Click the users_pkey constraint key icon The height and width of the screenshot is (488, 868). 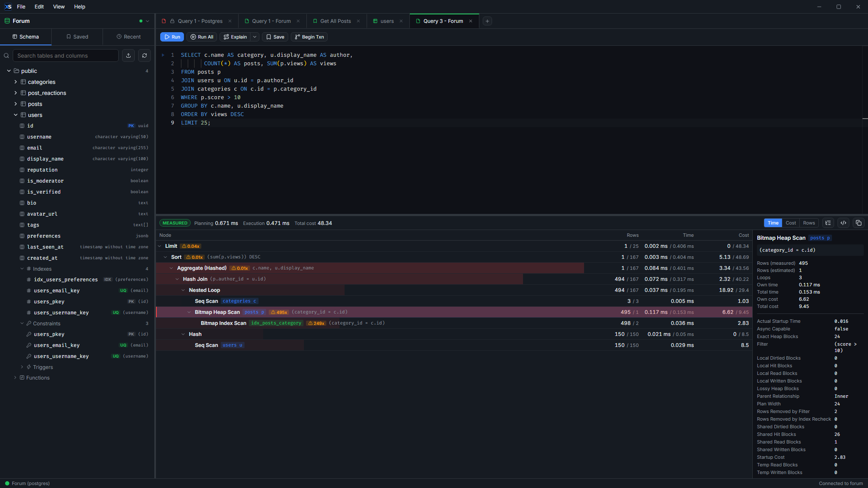click(29, 334)
